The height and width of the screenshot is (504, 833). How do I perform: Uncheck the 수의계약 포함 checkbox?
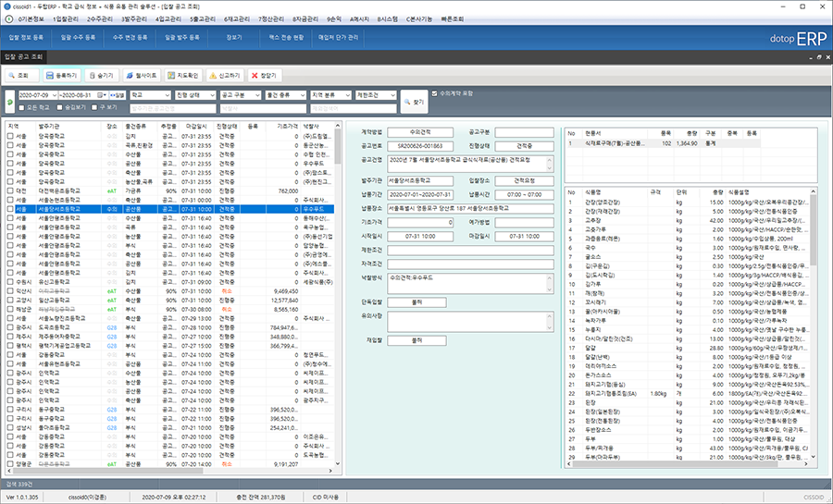(436, 94)
